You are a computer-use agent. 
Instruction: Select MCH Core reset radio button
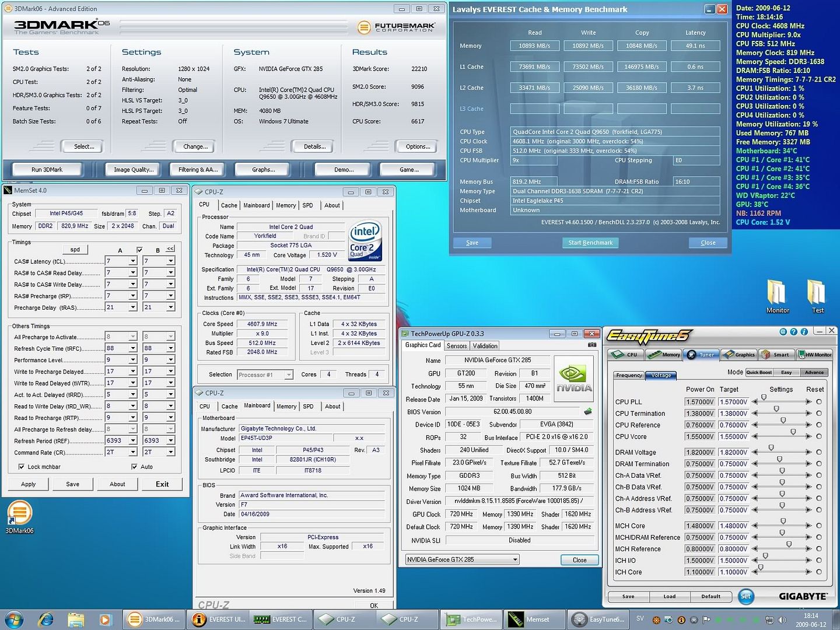(x=819, y=526)
